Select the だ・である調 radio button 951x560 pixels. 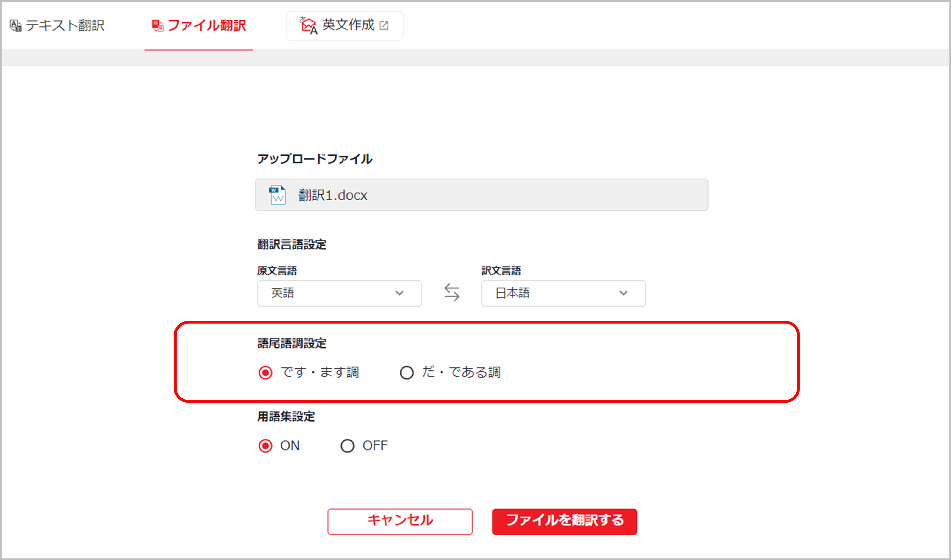407,373
